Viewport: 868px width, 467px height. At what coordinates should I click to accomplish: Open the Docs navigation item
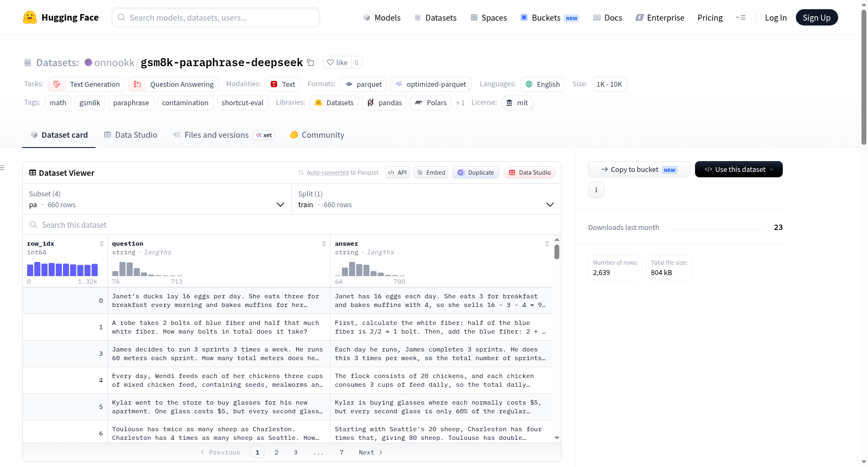pyautogui.click(x=608, y=17)
